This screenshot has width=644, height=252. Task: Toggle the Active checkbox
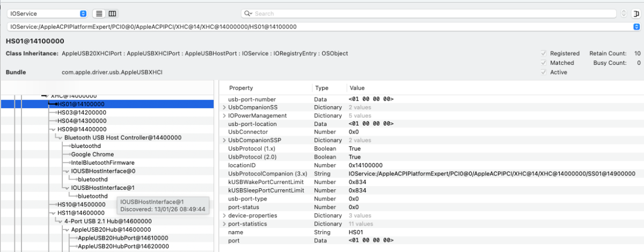pos(544,72)
